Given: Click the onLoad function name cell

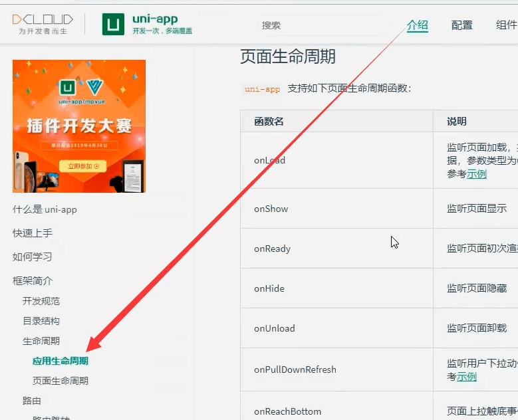Looking at the screenshot, I should coord(336,160).
